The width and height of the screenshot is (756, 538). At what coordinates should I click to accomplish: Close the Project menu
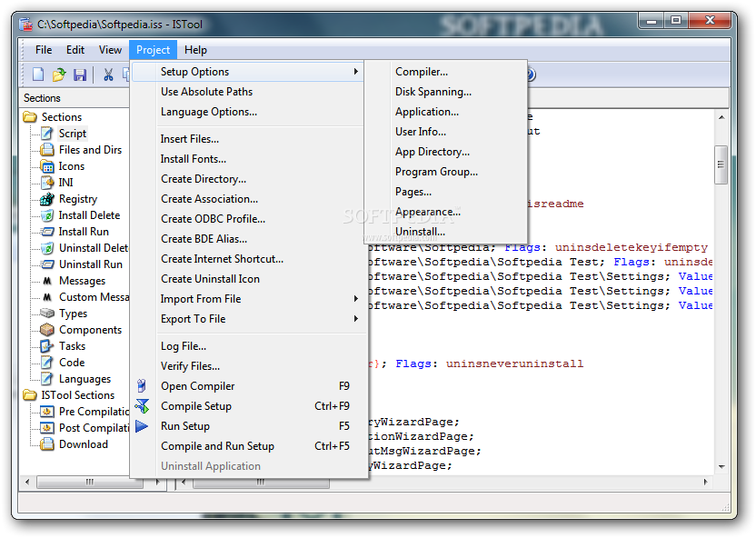coord(153,50)
